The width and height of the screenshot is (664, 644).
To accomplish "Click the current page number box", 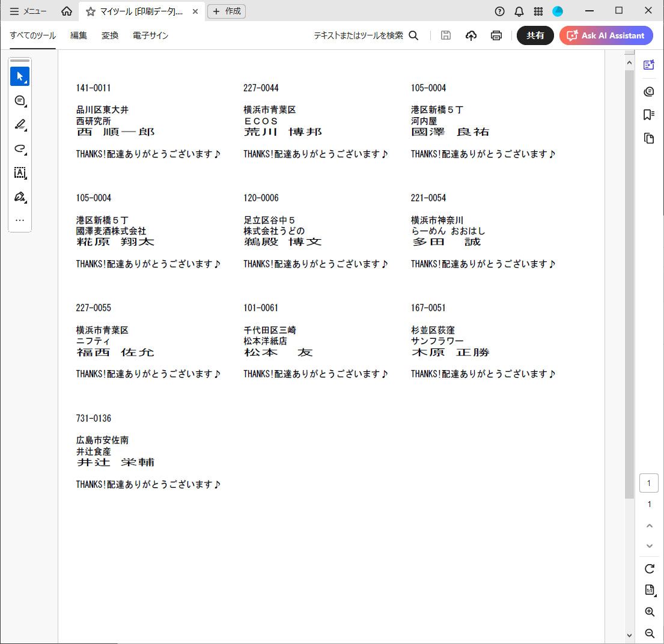I will click(x=649, y=483).
